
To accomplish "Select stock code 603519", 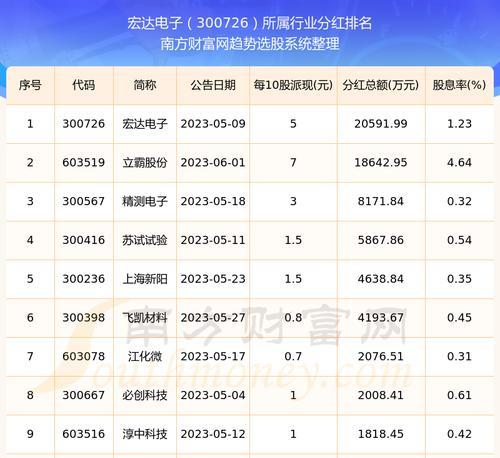I will (84, 163).
